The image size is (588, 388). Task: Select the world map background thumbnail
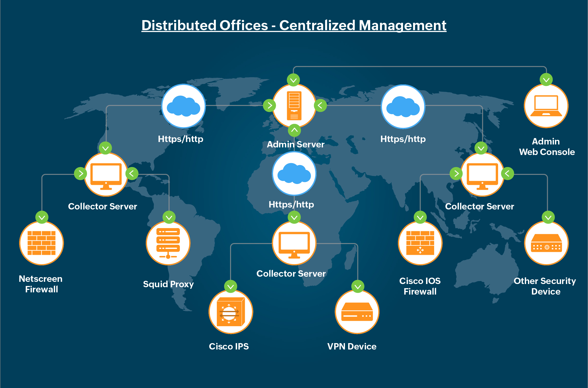(x=294, y=194)
